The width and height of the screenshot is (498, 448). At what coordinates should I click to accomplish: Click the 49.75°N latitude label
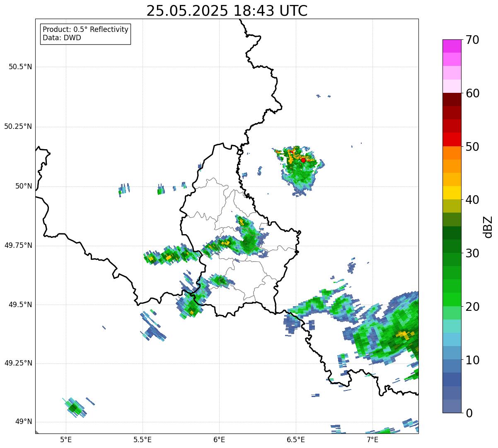[18, 245]
